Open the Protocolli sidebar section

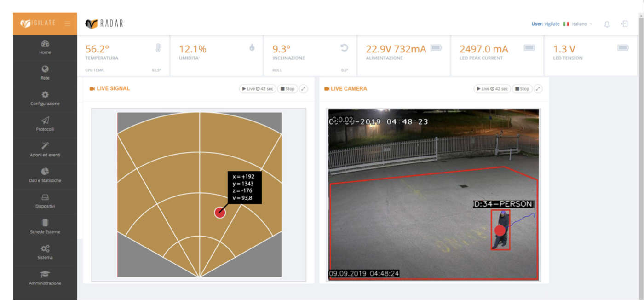[45, 124]
